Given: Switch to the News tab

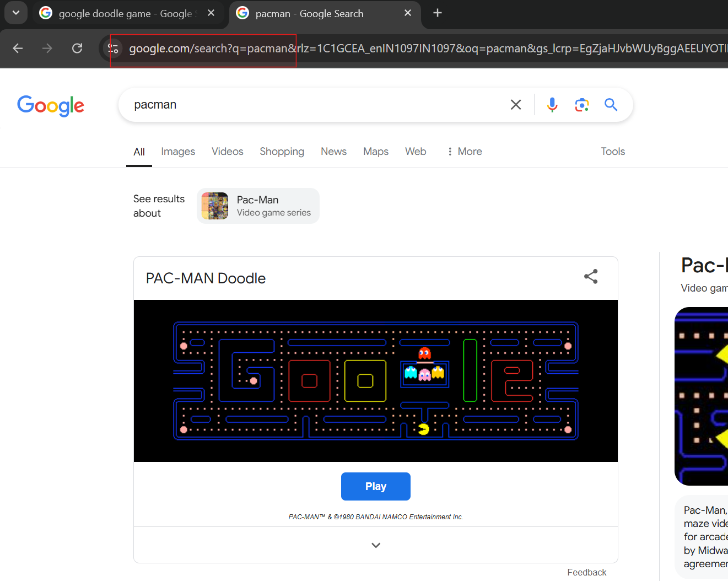Looking at the screenshot, I should [x=334, y=152].
